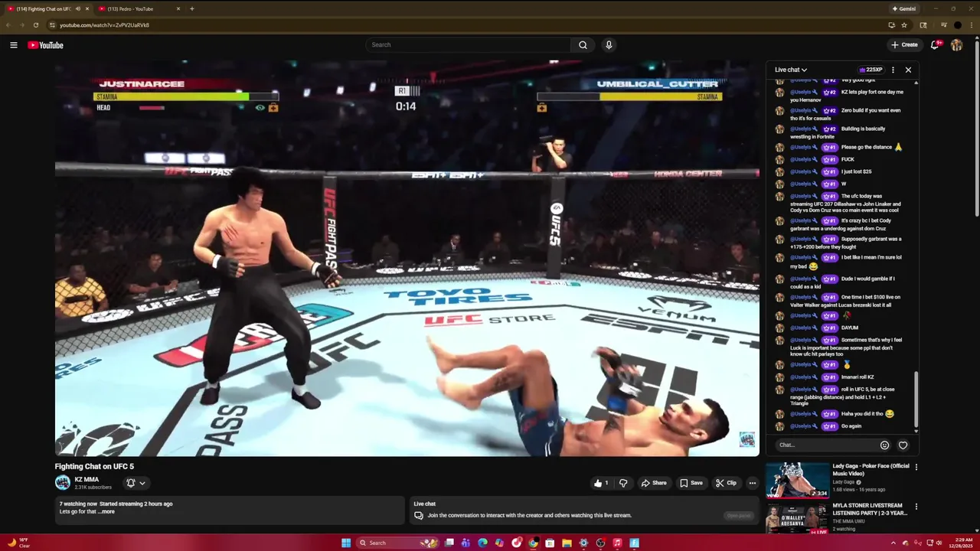This screenshot has width=980, height=551.
Task: Click the 225XP points badge
Action: pos(871,70)
